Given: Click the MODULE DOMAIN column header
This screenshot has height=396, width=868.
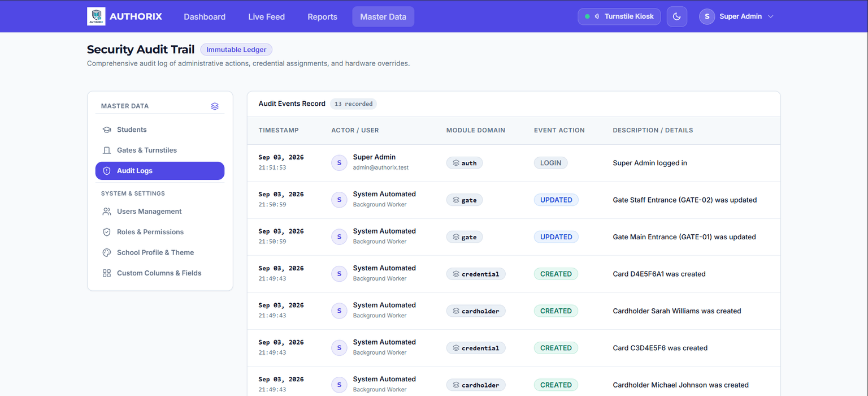Looking at the screenshot, I should click(x=476, y=130).
